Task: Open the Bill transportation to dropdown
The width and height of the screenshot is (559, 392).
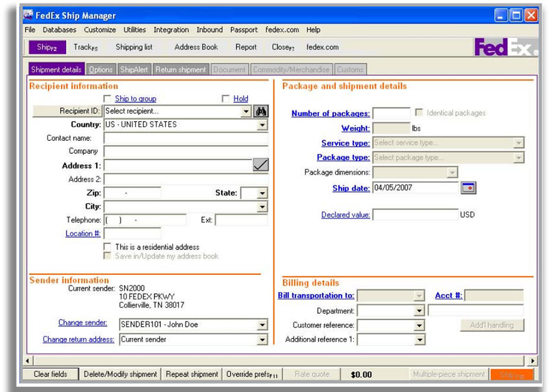Action: point(419,295)
